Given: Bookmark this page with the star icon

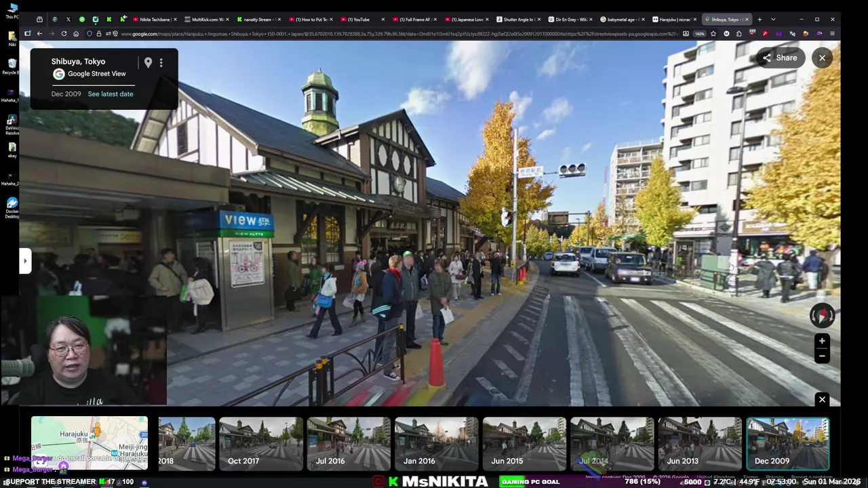Looking at the screenshot, I should [x=713, y=33].
